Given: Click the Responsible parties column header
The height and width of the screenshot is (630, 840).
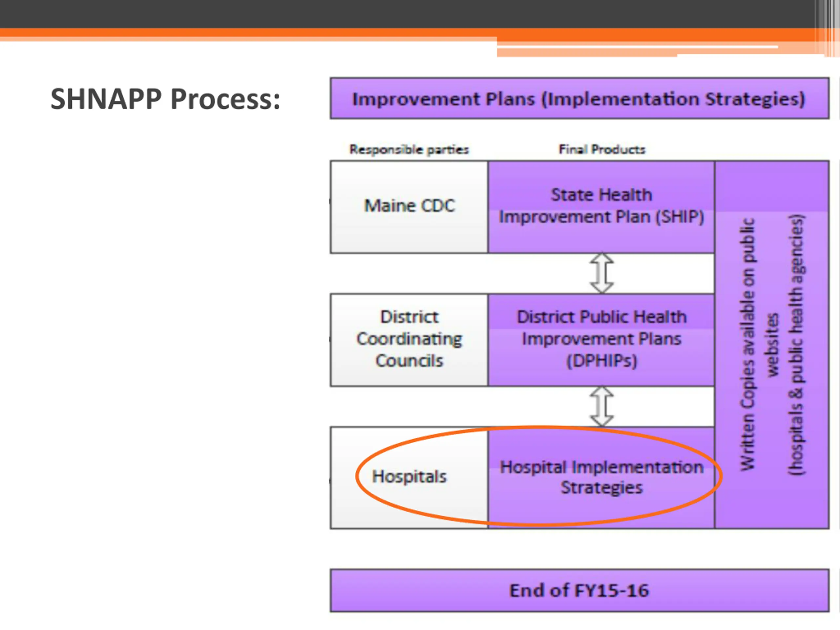Looking at the screenshot, I should click(409, 150).
